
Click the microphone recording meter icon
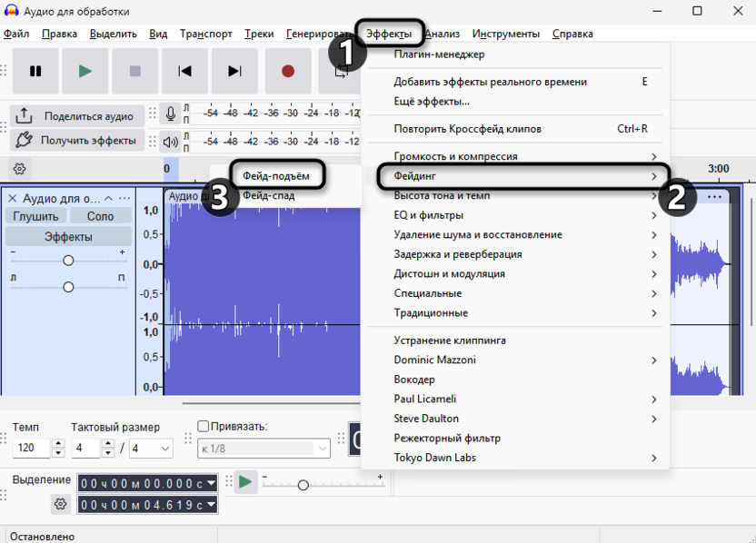(x=170, y=114)
